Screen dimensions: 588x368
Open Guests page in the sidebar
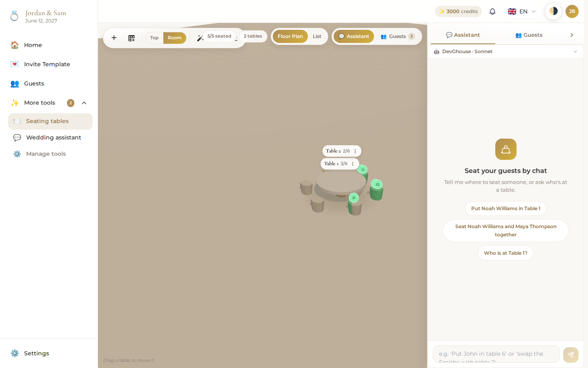pyautogui.click(x=49, y=83)
